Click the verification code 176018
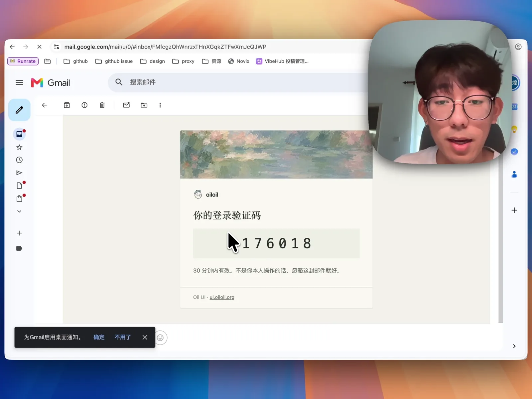The image size is (532, 399). tap(276, 243)
